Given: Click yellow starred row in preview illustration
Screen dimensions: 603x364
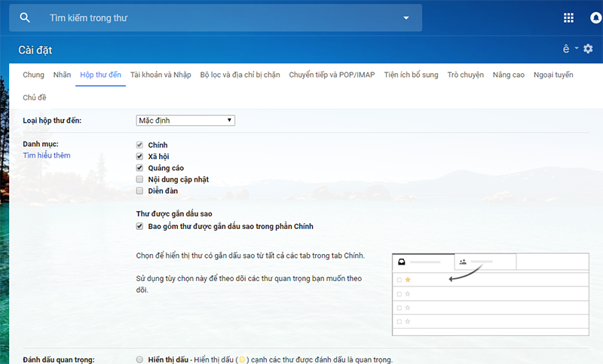Looking at the screenshot, I should 491,280.
